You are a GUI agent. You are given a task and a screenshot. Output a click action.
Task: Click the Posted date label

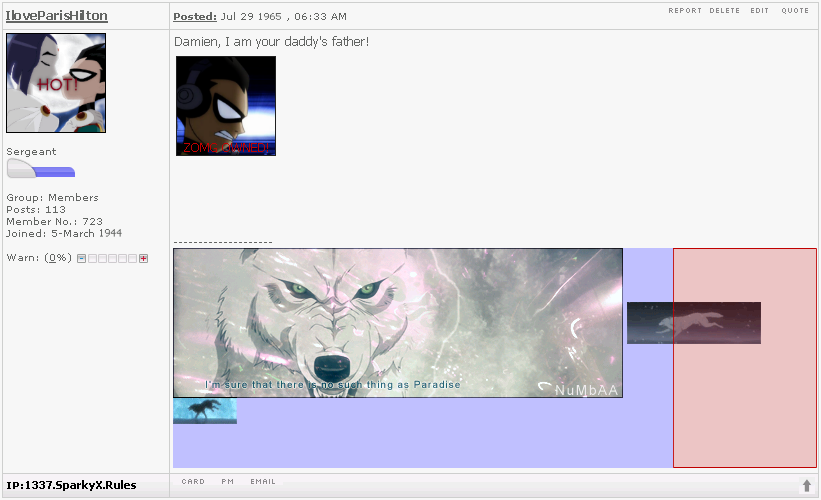pos(195,16)
